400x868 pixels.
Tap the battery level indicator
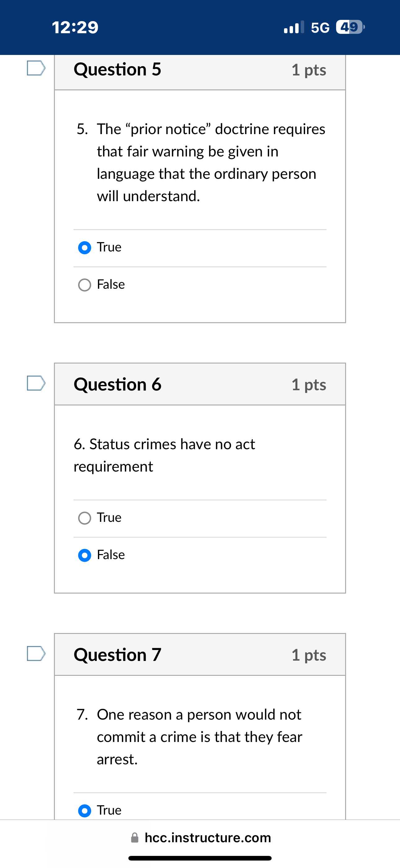[x=350, y=27]
